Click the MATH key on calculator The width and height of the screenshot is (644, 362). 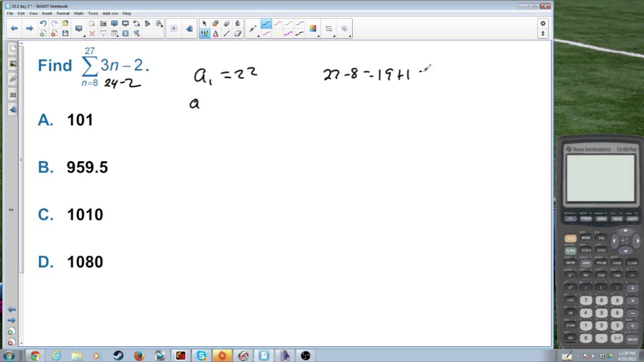click(570, 263)
